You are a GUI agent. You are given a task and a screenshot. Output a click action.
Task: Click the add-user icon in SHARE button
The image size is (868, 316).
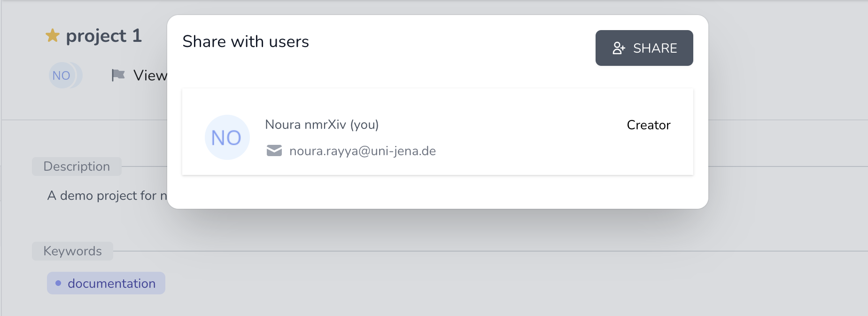[619, 48]
